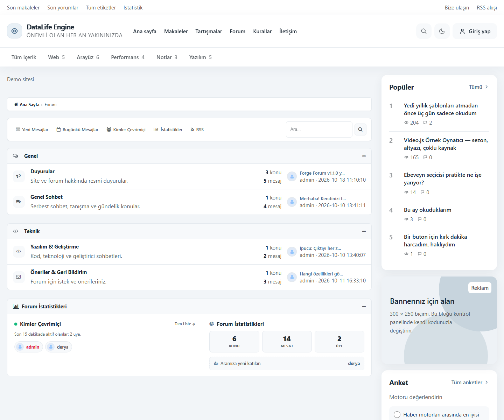Screen dimensions: 504x420
Task: Click the avatar next to İpucu: Çıktıyı post
Action: 292,252
